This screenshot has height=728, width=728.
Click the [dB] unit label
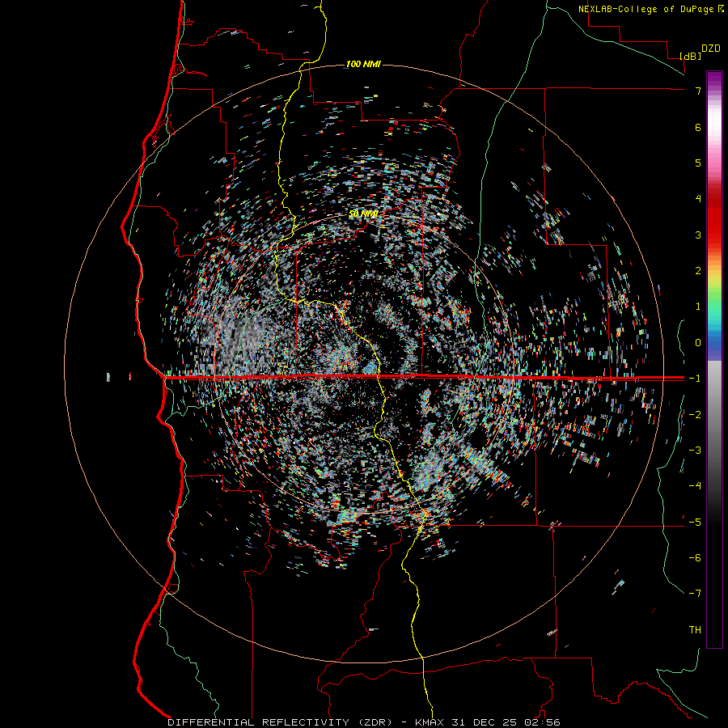[x=690, y=56]
